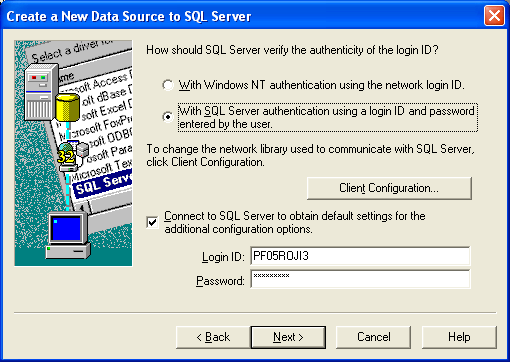Click the blue-screen client computer icon
This screenshot has height=362, width=510.
[68, 235]
